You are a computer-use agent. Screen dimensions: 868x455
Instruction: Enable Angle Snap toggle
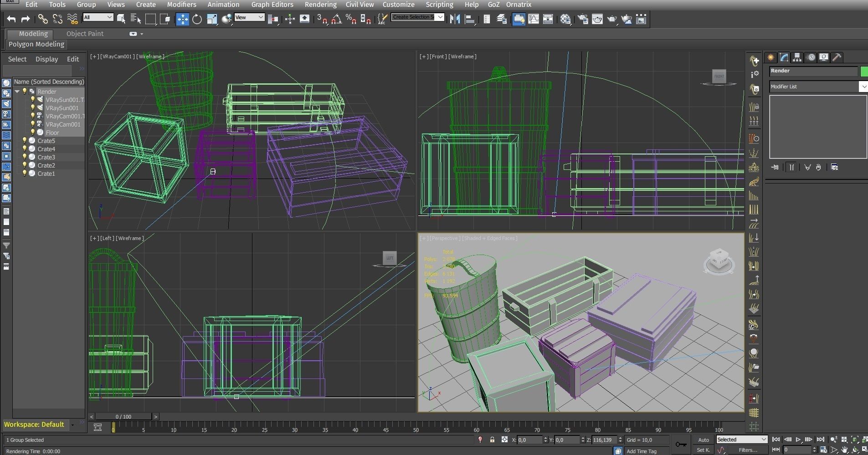[x=337, y=19]
